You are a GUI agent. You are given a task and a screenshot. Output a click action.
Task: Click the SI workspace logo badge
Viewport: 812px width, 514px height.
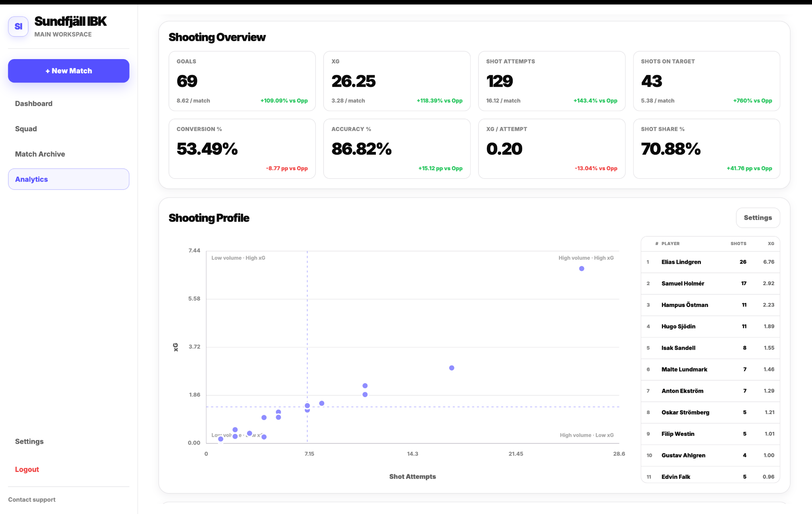pyautogui.click(x=18, y=27)
